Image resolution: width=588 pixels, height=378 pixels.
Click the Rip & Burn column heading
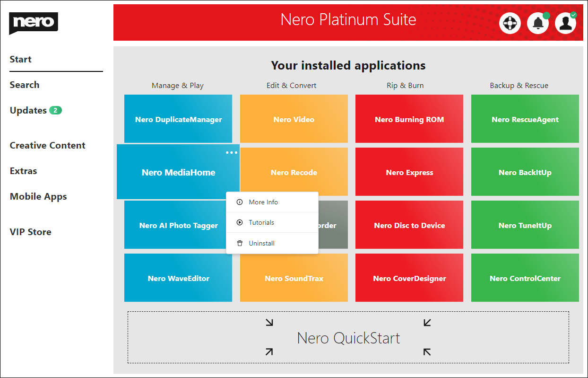pyautogui.click(x=405, y=86)
